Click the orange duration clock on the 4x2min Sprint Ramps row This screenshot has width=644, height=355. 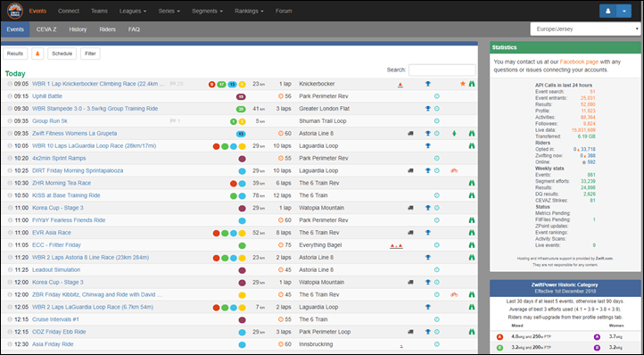tap(281, 158)
